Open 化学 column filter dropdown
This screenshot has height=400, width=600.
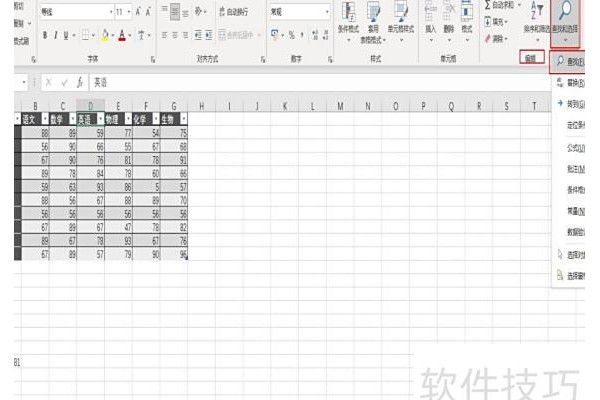pos(156,119)
